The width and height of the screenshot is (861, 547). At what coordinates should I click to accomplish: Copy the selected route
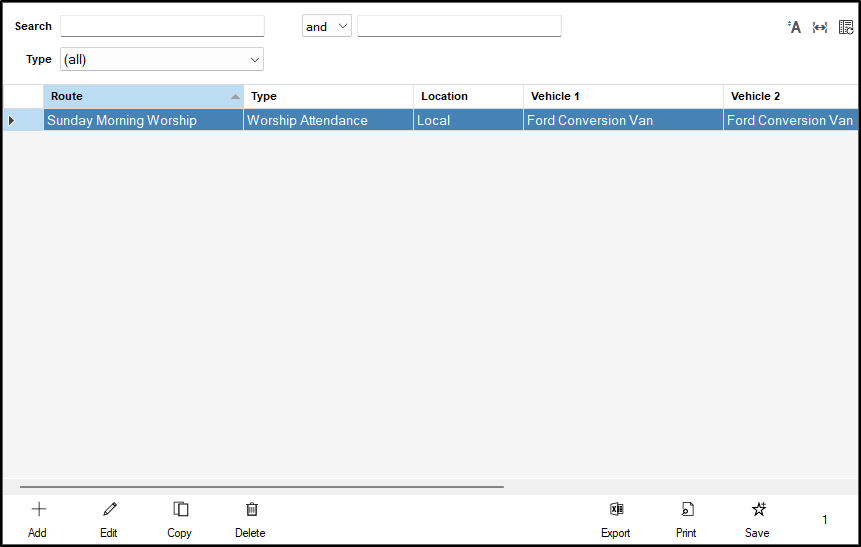(x=180, y=517)
